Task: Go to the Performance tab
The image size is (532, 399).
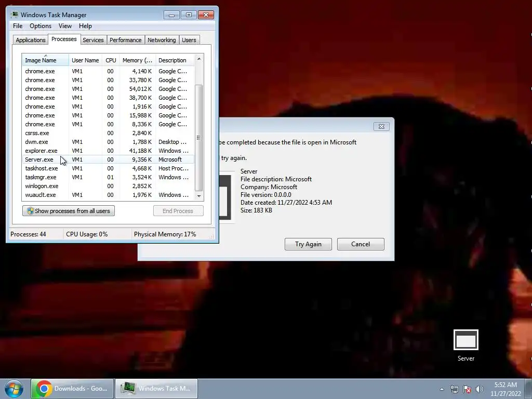Action: 126,39
